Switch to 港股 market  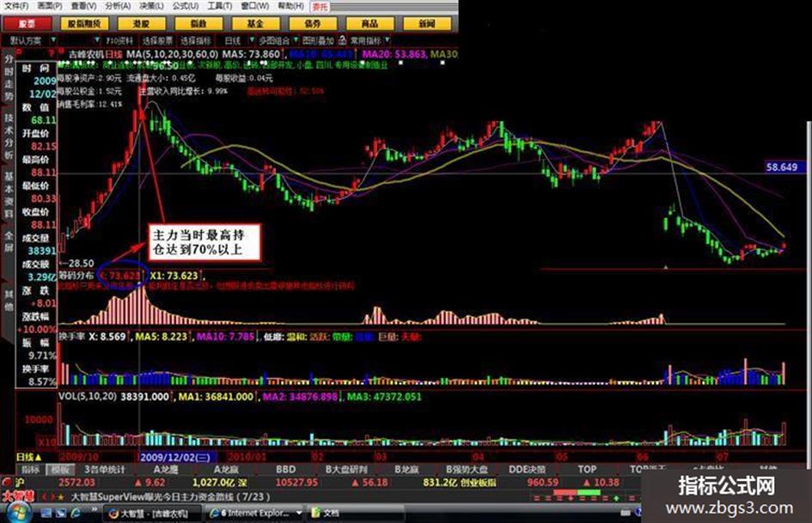point(142,24)
